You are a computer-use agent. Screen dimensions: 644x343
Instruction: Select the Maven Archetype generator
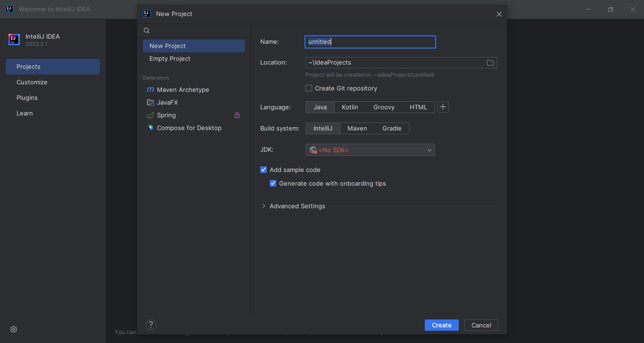coord(193,90)
